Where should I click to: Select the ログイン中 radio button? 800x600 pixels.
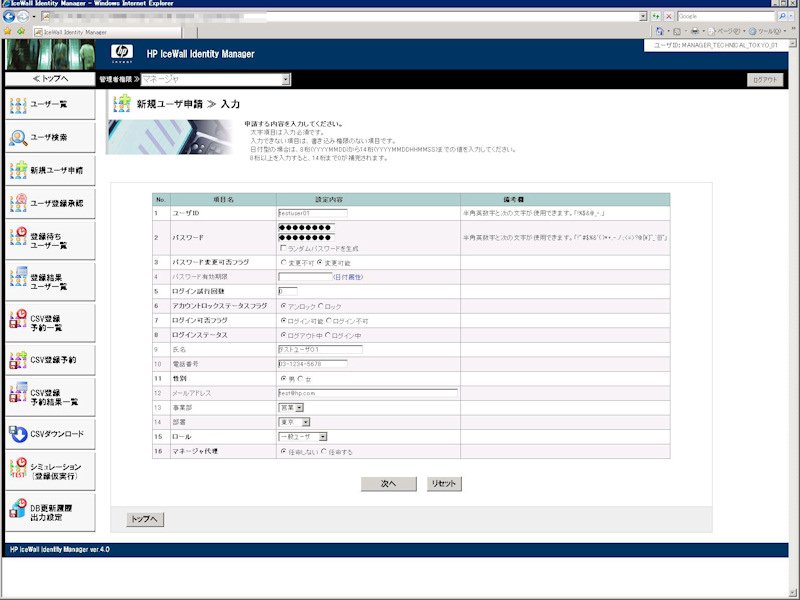coord(328,335)
